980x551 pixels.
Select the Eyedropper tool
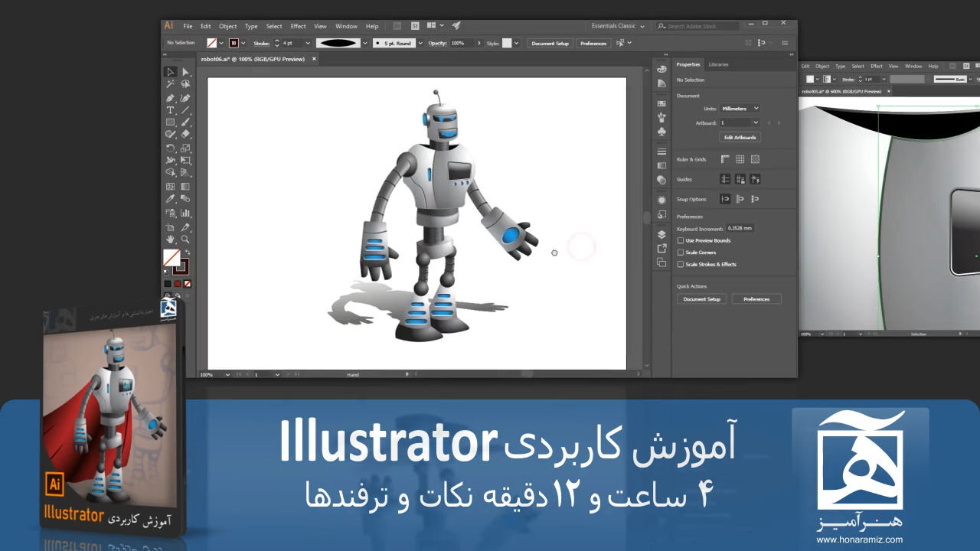[x=170, y=199]
